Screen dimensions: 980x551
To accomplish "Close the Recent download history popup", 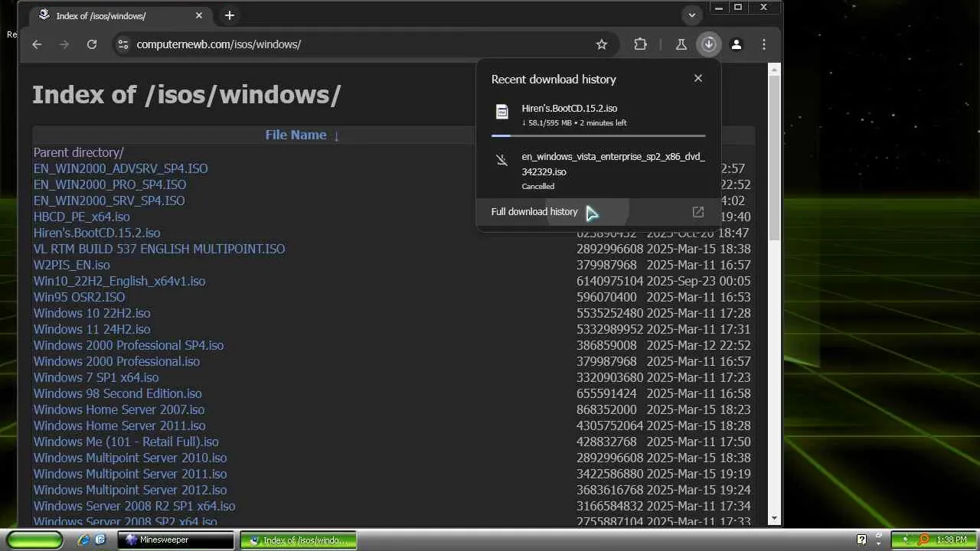I will pyautogui.click(x=698, y=78).
